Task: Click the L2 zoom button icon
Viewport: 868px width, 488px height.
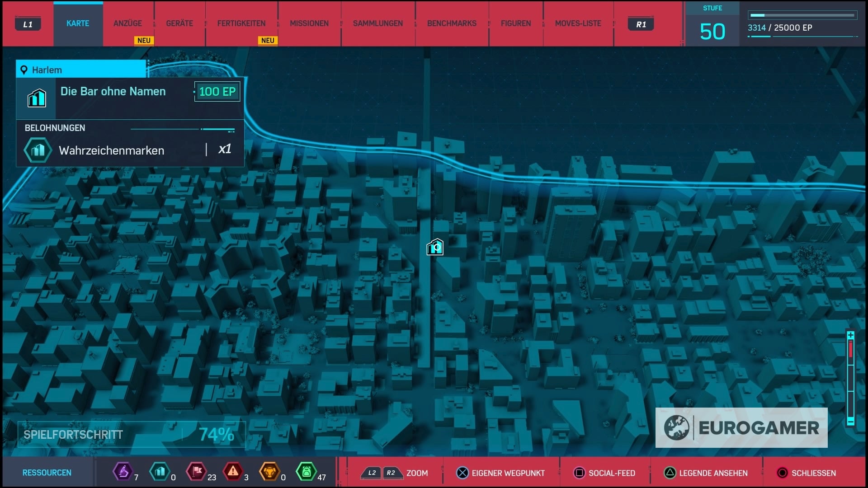Action: tap(372, 473)
